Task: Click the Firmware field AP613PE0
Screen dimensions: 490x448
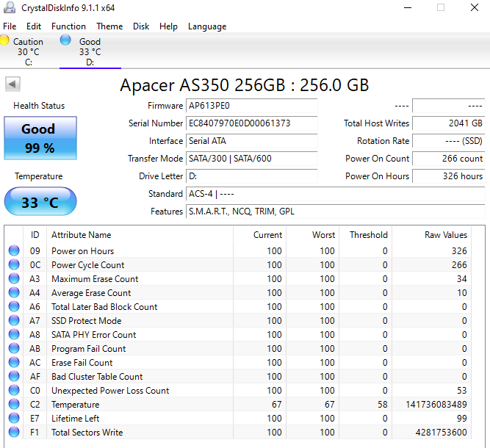Action: (251, 106)
